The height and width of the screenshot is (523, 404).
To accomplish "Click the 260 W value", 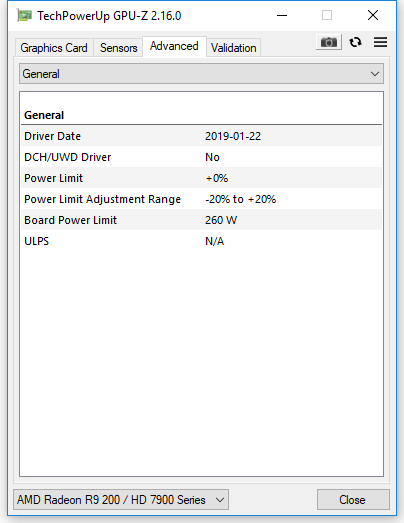I will click(221, 220).
